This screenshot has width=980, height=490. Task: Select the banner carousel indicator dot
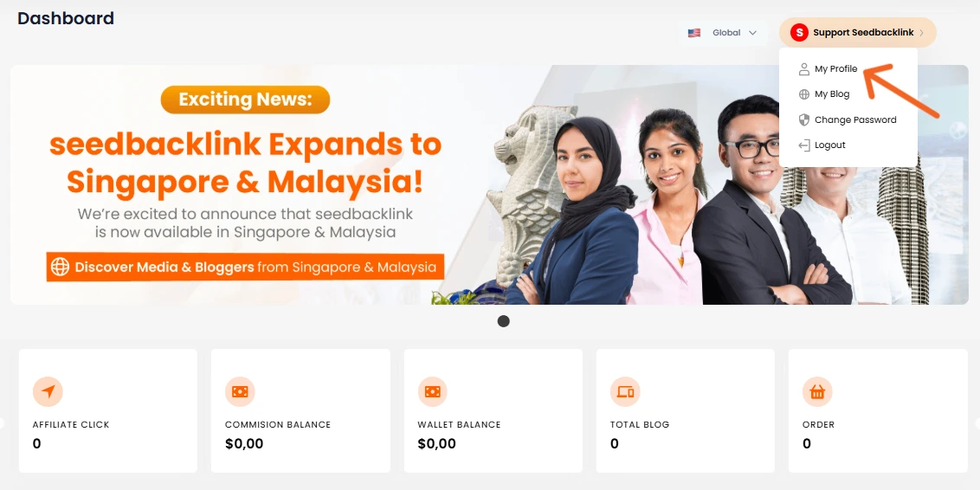point(503,321)
